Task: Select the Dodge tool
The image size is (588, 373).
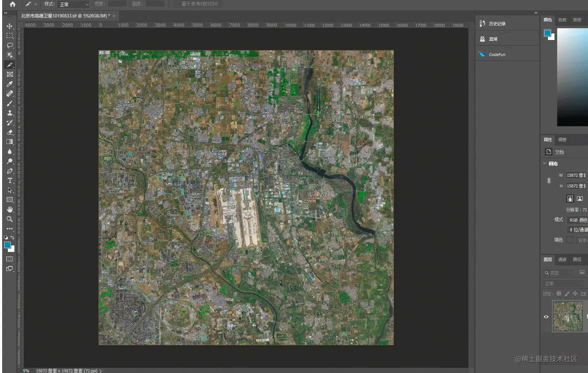Action: click(x=10, y=161)
